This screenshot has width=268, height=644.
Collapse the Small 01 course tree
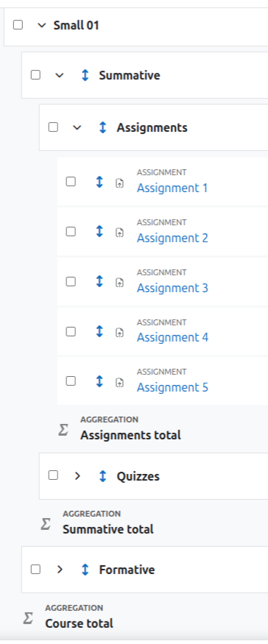coord(41,26)
